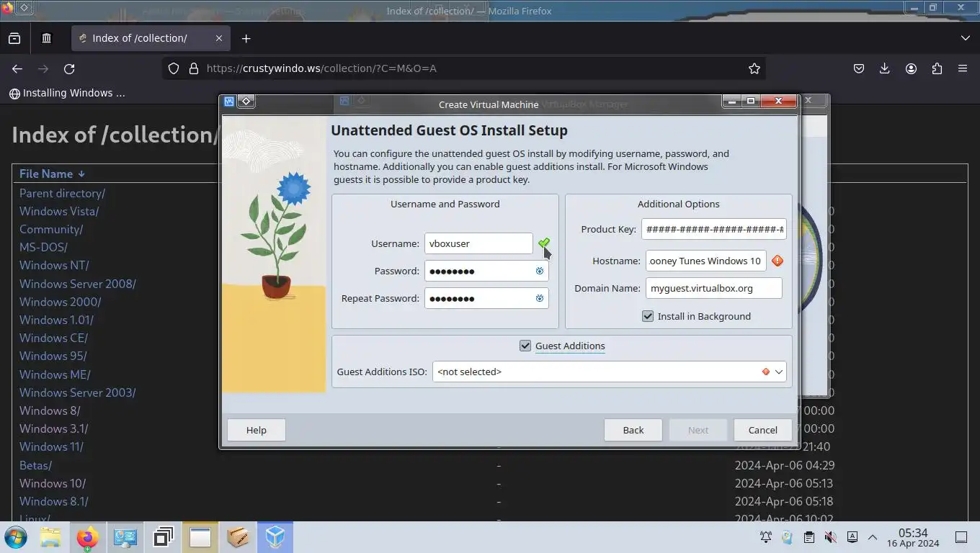Open the system settings monitor taskbar icon

click(125, 537)
